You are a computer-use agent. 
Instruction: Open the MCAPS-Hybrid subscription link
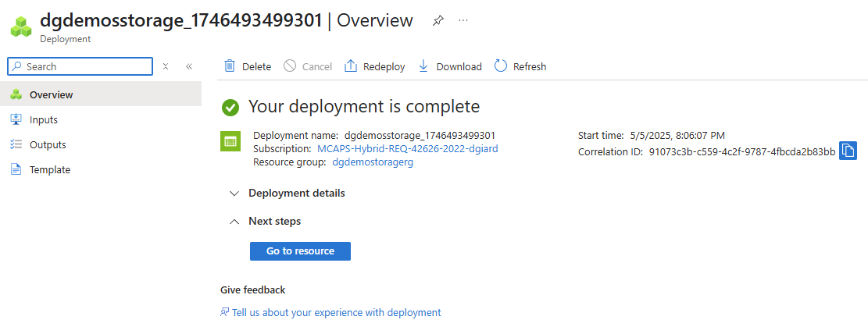pyautogui.click(x=407, y=148)
